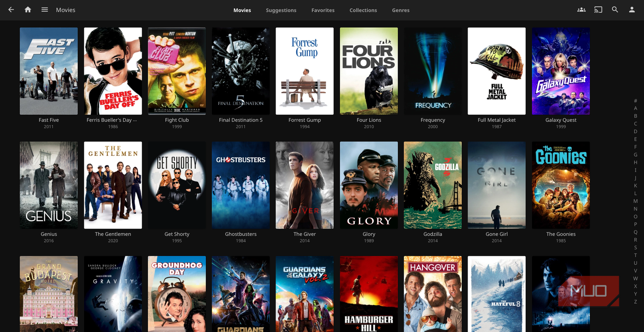Click the 'Fast Five' title text
Image resolution: width=644 pixels, height=332 pixels.
coord(49,120)
